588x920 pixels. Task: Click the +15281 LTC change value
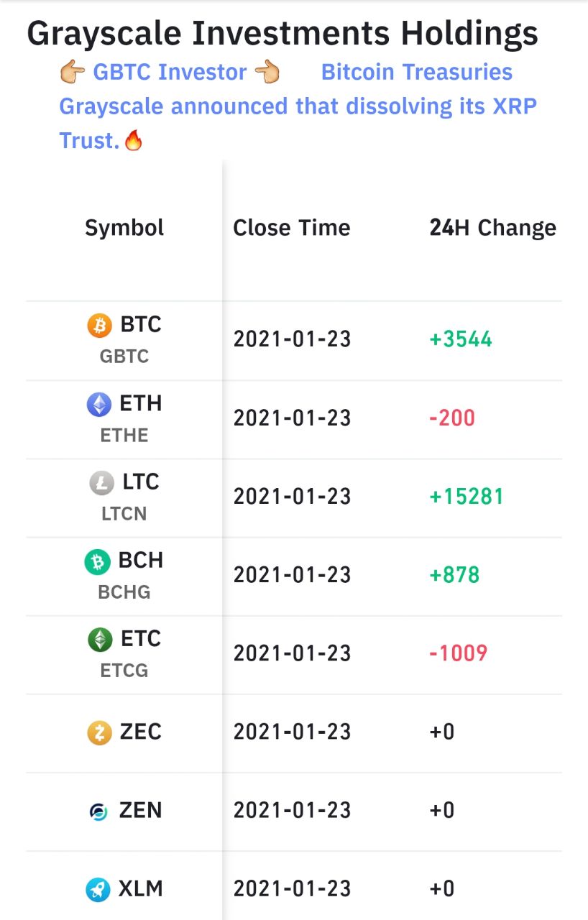pyautogui.click(x=467, y=497)
